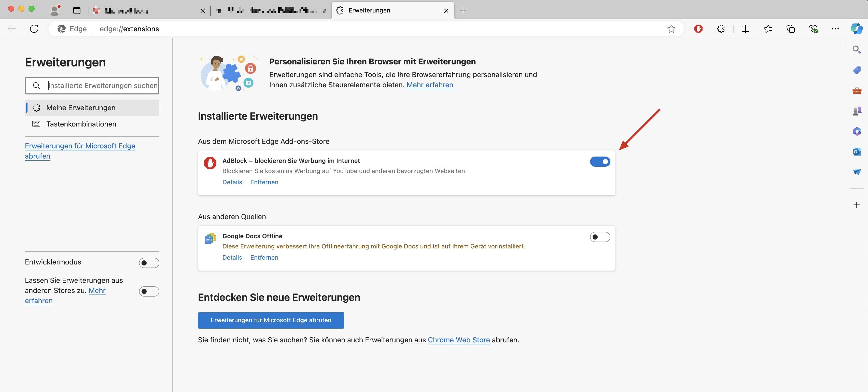Open the Outlook sidebar icon
The height and width of the screenshot is (392, 868).
pyautogui.click(x=857, y=152)
